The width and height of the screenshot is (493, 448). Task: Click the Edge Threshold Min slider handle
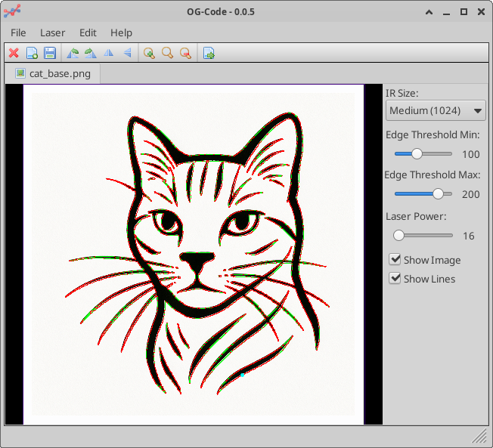coord(417,154)
